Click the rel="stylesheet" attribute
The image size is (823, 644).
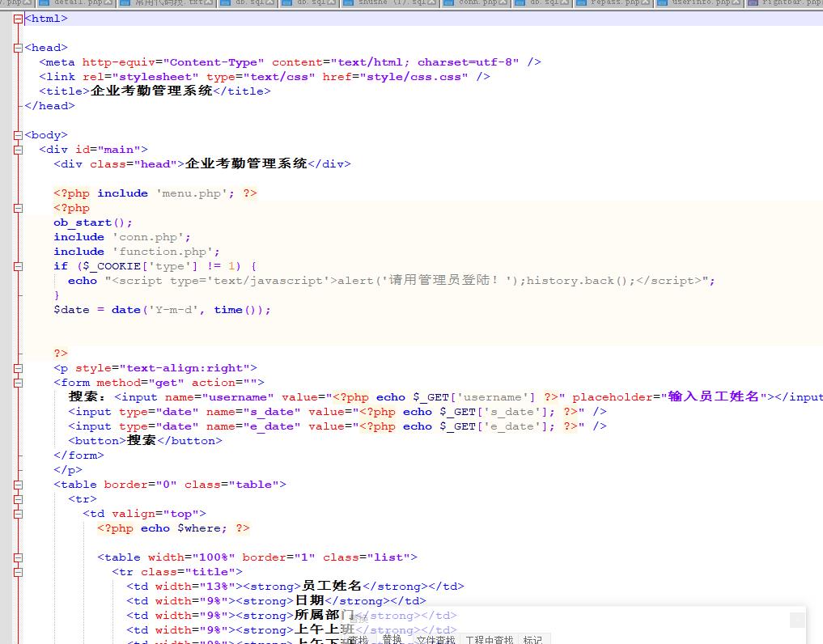[141, 77]
